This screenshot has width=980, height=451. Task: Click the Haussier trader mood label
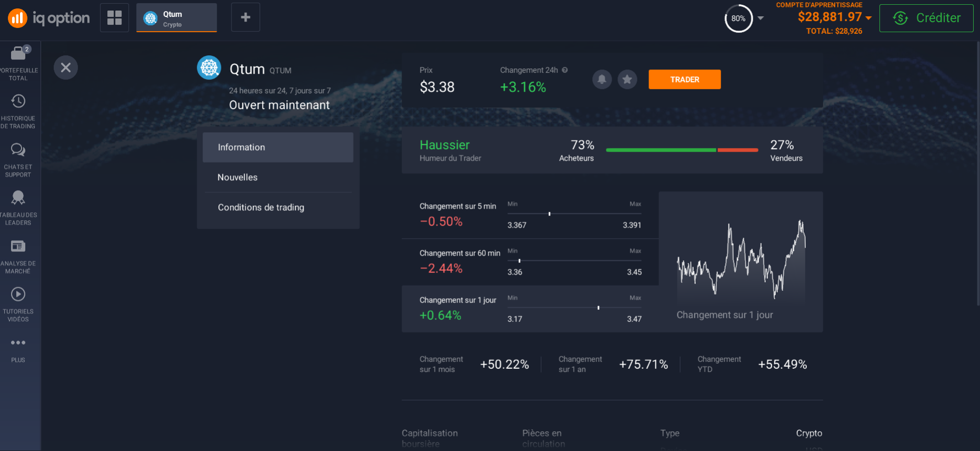tap(445, 145)
